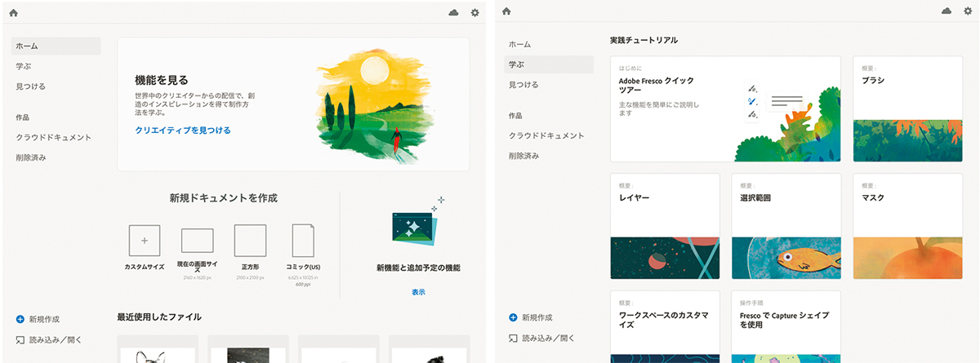Screen dimensions: 980x363
Task: Open the Adobe Fresco クイックツアー tutorial card
Action: click(x=725, y=108)
